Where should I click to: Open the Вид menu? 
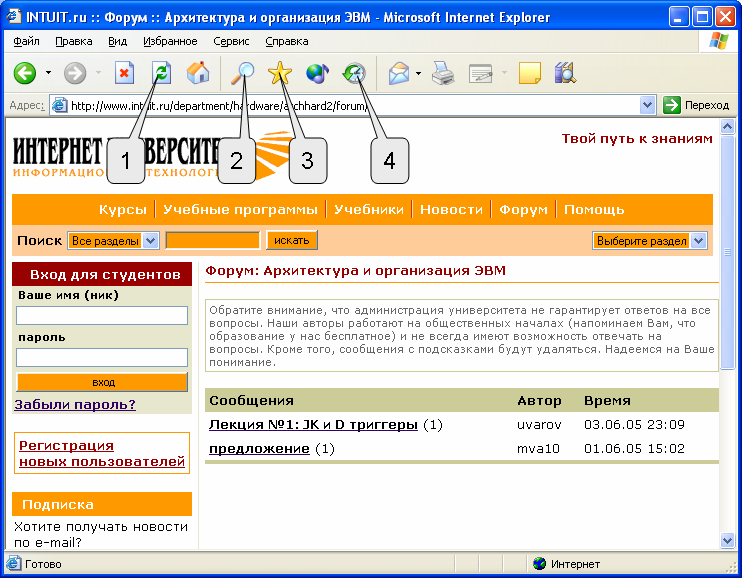[117, 41]
